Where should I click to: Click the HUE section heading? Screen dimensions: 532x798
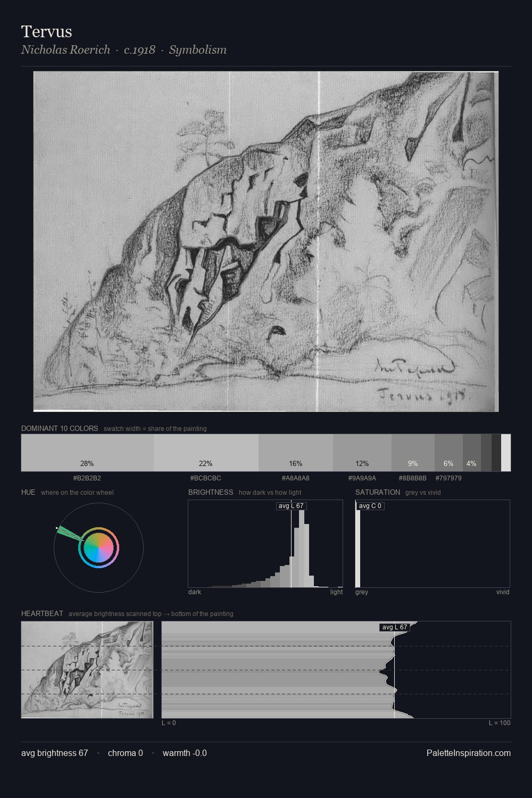pos(28,492)
